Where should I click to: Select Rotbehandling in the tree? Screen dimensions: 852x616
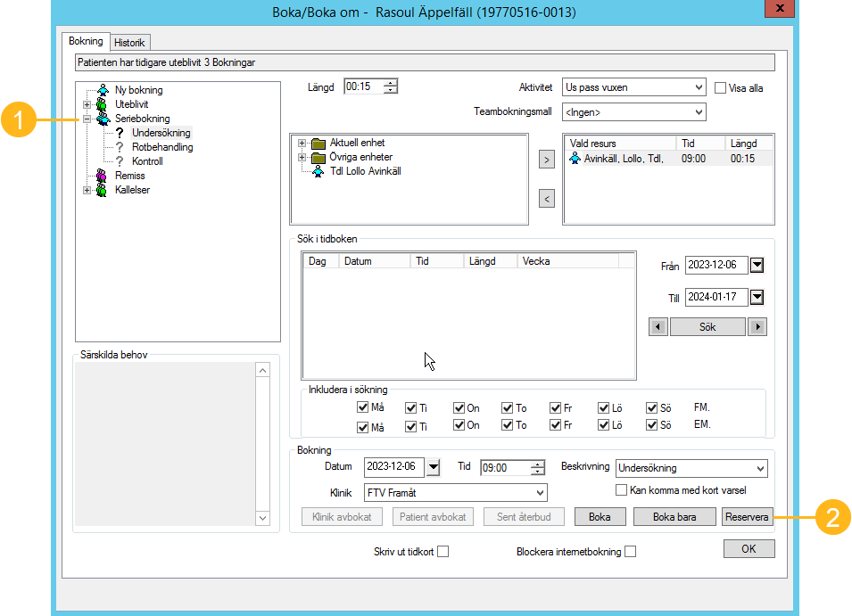click(161, 147)
